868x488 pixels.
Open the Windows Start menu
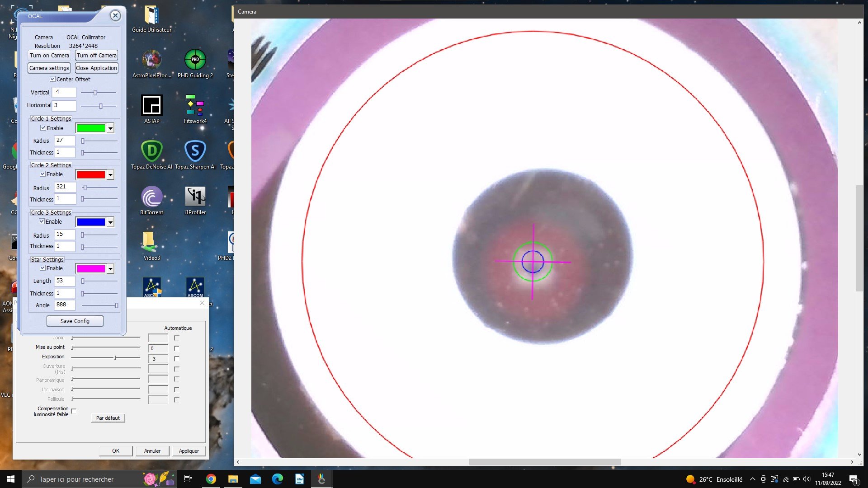tap(11, 479)
